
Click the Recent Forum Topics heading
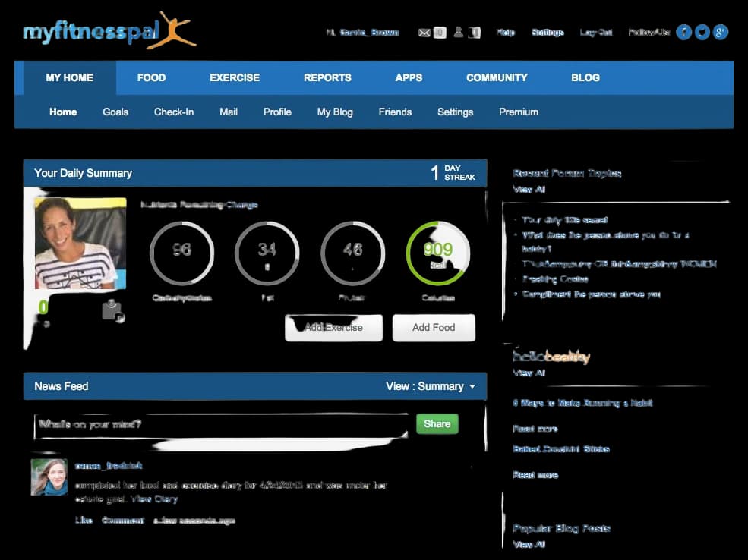567,173
